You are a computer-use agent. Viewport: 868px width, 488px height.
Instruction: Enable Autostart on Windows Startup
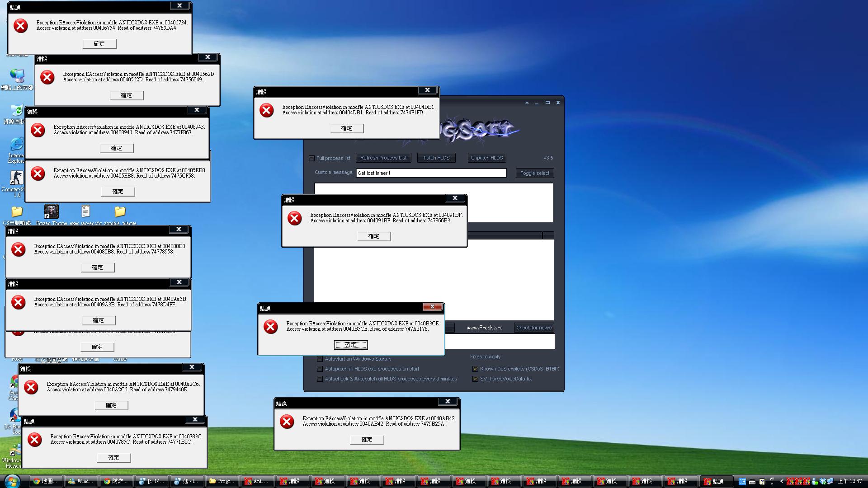[x=320, y=359]
